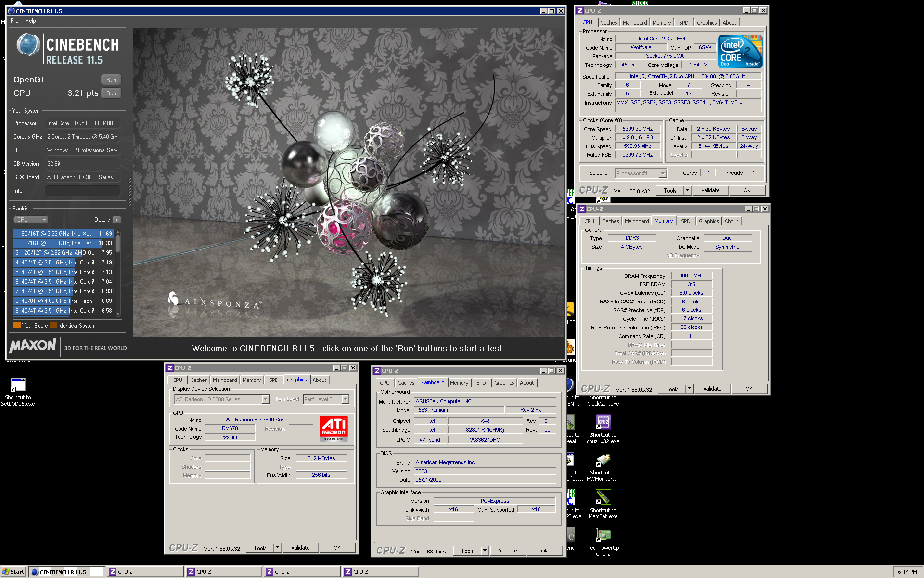Click the AIXSPONZA rendered scene image
Viewport: 924px width, 578px height.
coord(348,182)
